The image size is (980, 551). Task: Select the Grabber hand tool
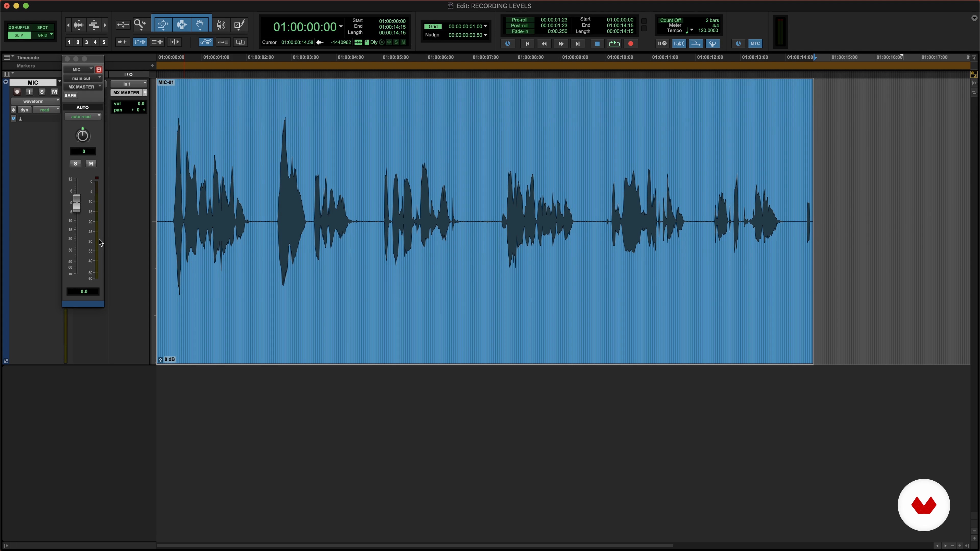(x=200, y=25)
